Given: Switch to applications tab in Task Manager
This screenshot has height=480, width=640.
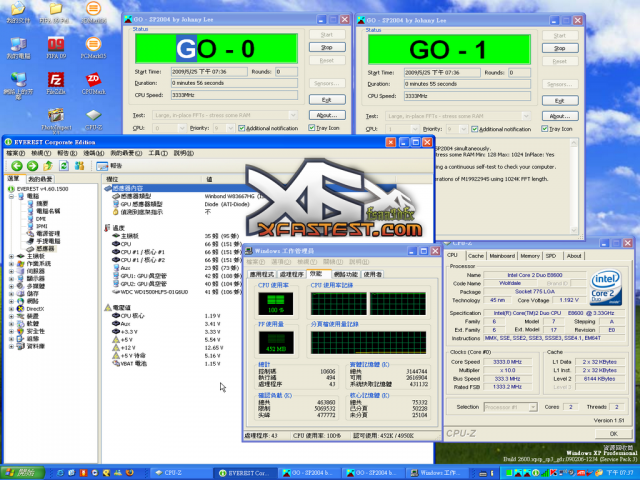Looking at the screenshot, I should 262,274.
